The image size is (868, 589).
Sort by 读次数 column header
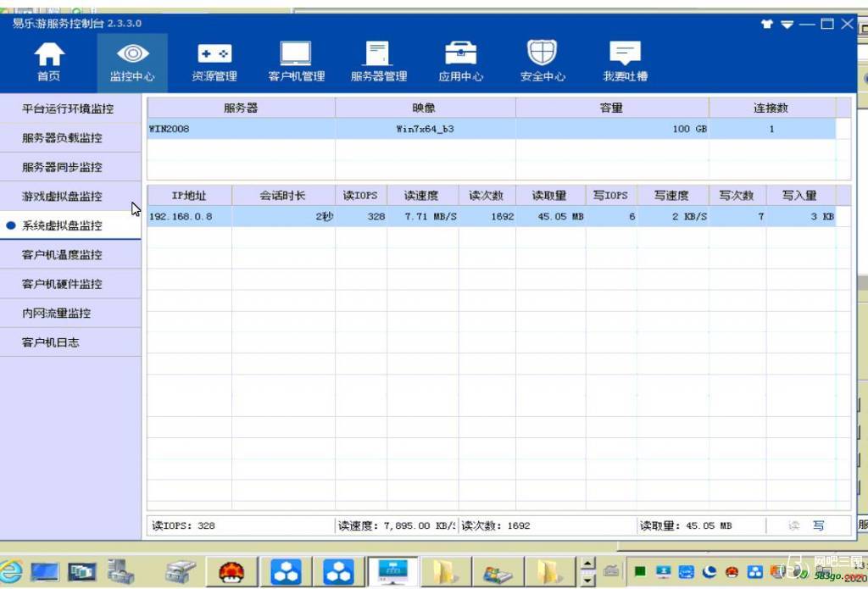coord(487,196)
